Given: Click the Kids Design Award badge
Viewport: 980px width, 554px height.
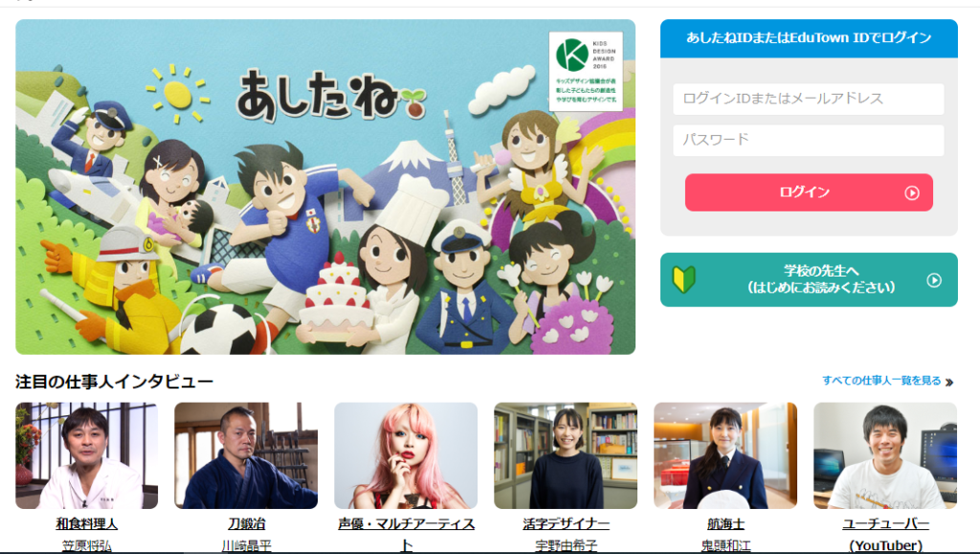Looking at the screenshot, I should (x=586, y=72).
